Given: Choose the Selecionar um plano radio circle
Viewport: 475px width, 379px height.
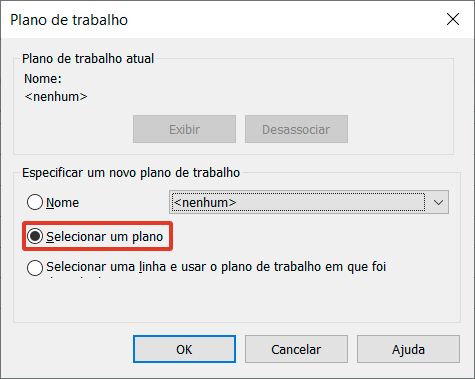Looking at the screenshot, I should (x=35, y=236).
